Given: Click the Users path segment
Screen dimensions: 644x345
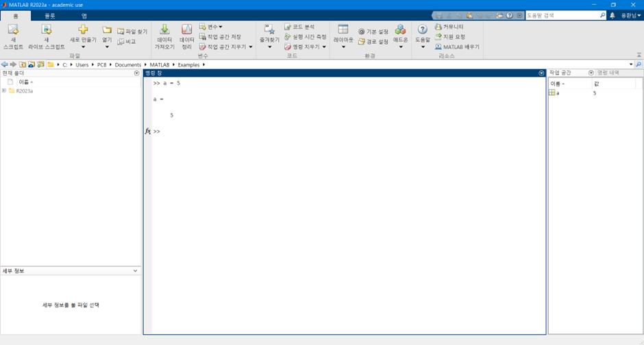Looking at the screenshot, I should point(82,65).
